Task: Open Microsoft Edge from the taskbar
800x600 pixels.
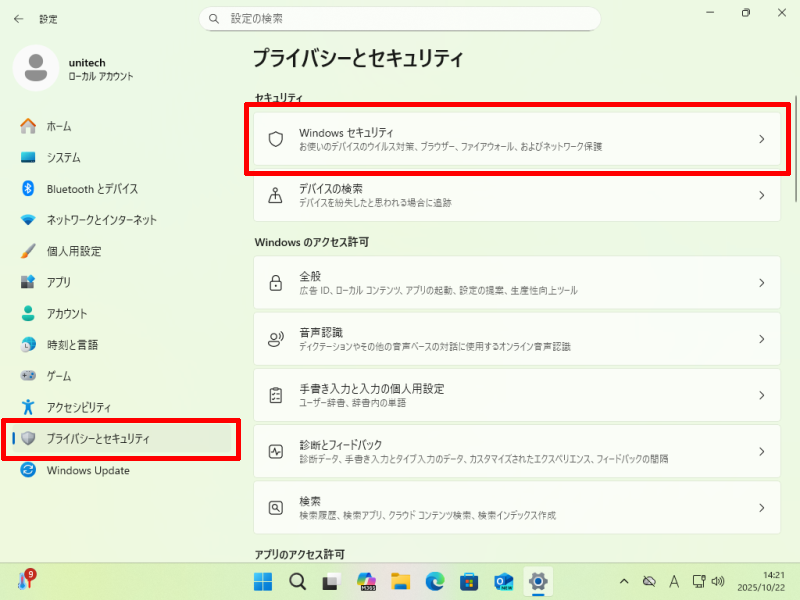Action: click(434, 581)
